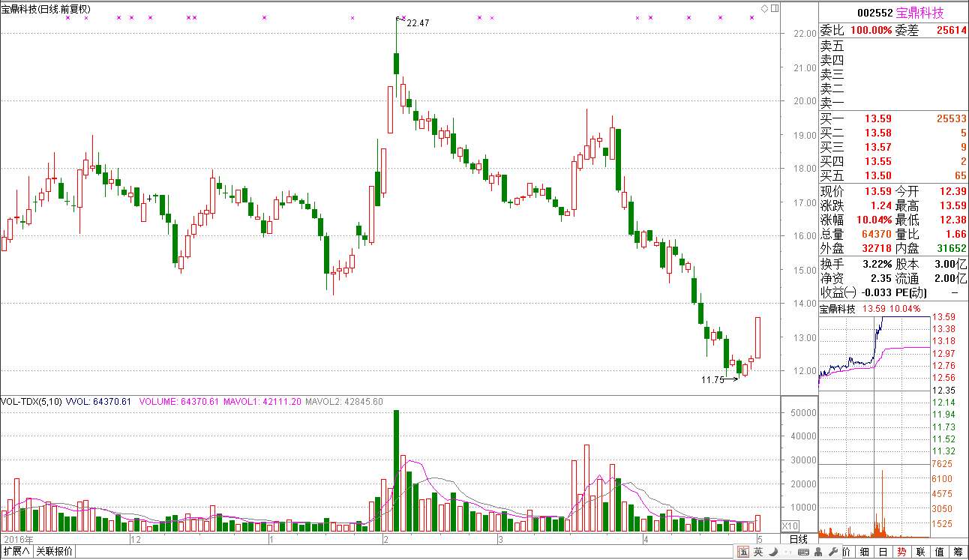Viewport: 969px width, 560px height.
Task: Click the 委差 25614 value
Action: (x=951, y=31)
